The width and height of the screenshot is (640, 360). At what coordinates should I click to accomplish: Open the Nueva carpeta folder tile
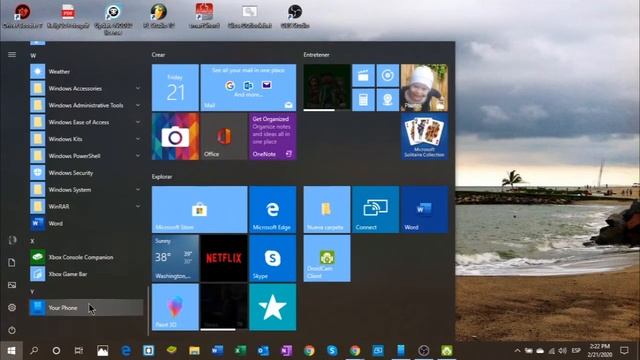point(327,209)
